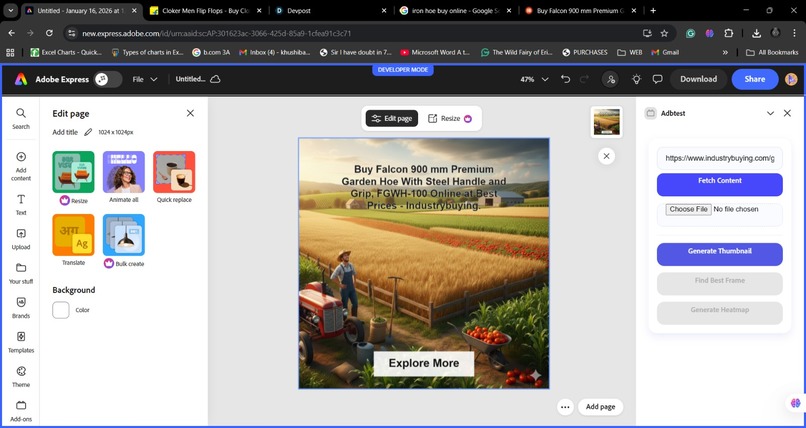Open a new browser tab

click(x=653, y=10)
